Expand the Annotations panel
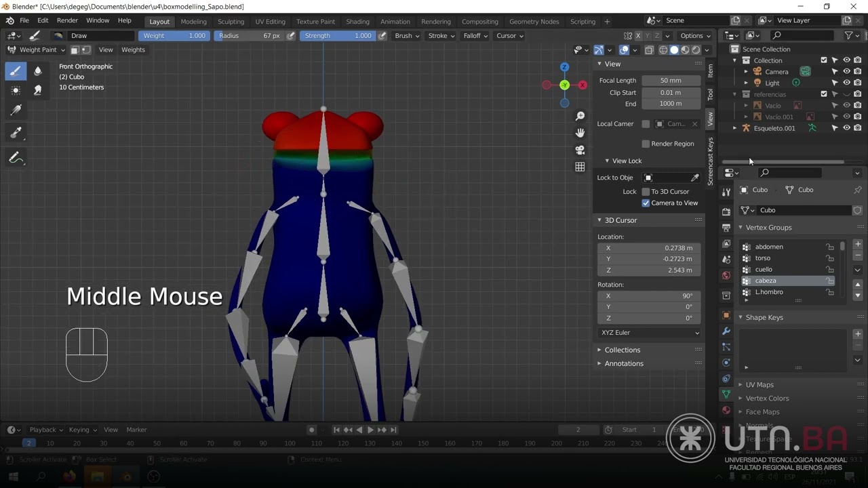The image size is (868, 488). (624, 363)
